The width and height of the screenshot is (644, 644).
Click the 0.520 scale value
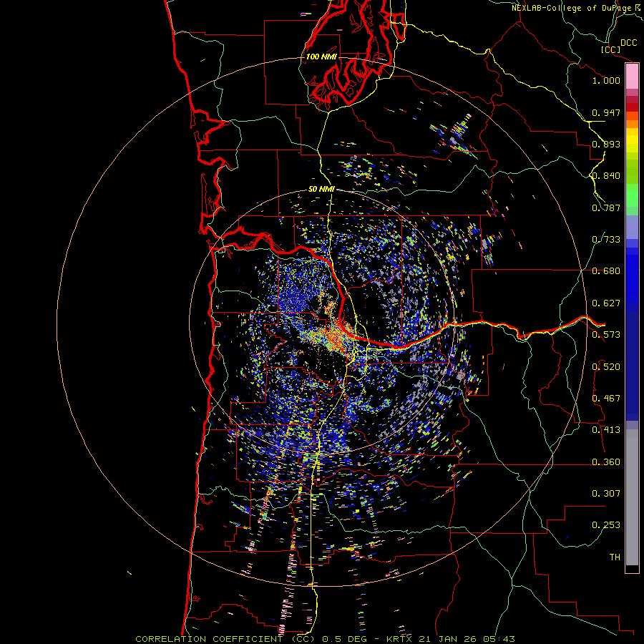pyautogui.click(x=606, y=367)
